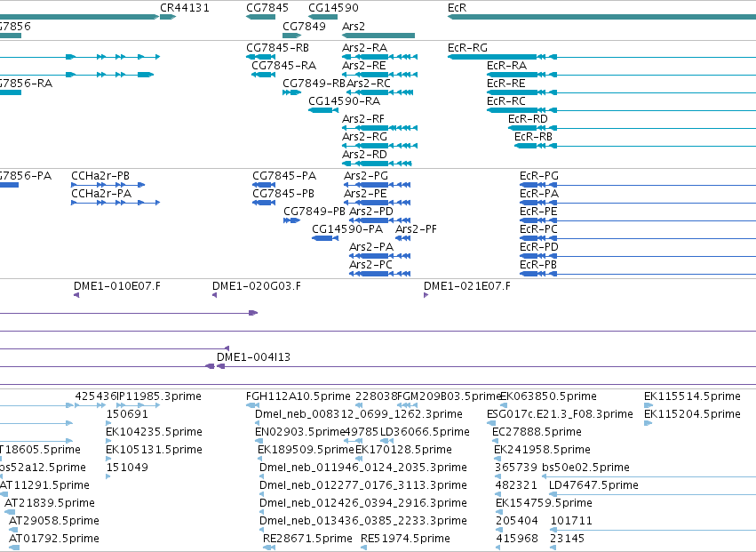Select EST EK154759.5prime
The image size is (756, 552).
[544, 504]
